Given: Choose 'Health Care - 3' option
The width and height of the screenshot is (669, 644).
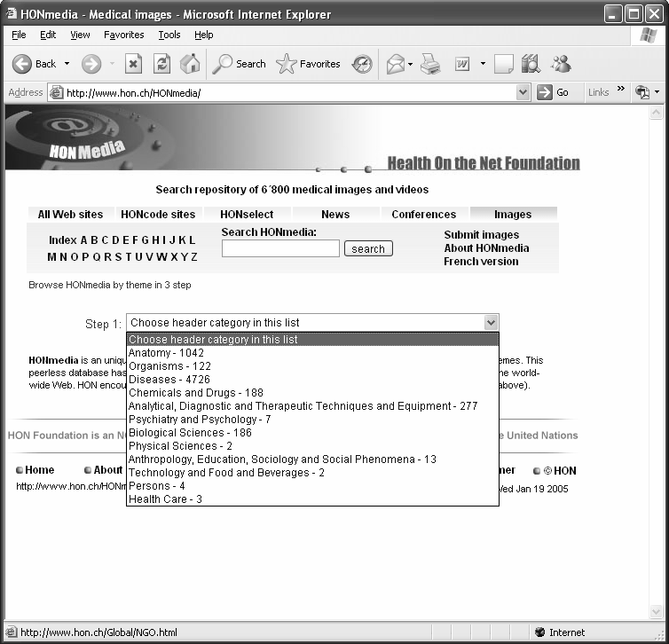Looking at the screenshot, I should (x=312, y=499).
